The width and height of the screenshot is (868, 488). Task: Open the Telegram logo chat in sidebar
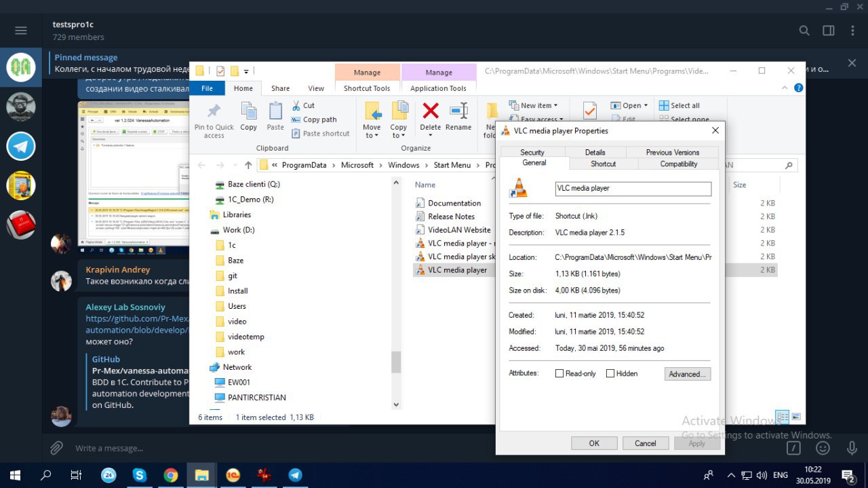click(x=21, y=146)
